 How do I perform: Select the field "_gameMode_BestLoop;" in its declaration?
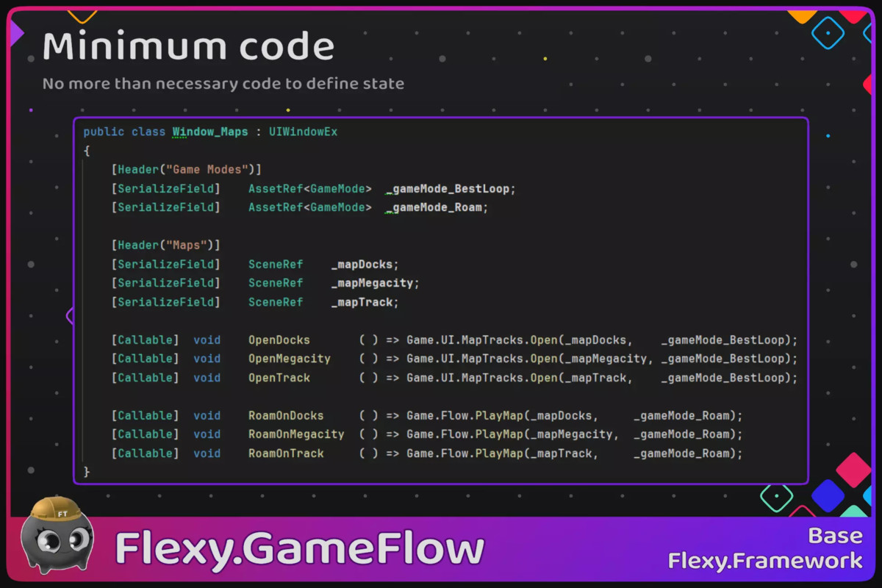451,189
